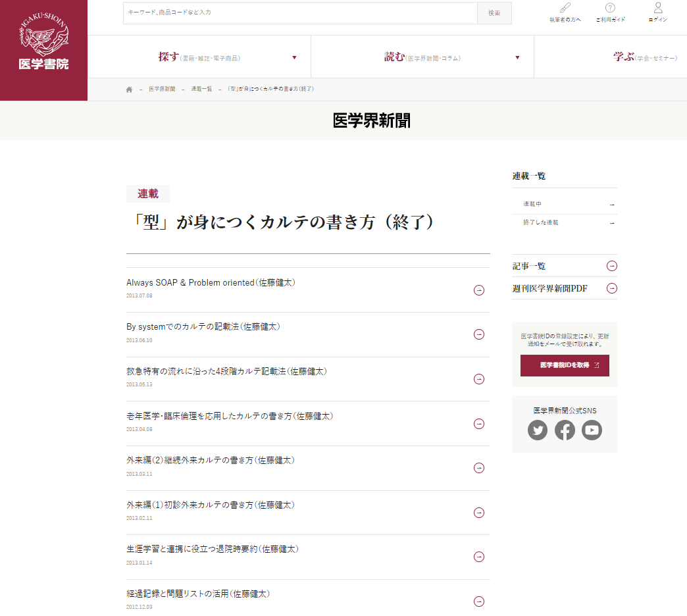Image resolution: width=687 pixels, height=616 pixels.
Task: Click arrow icon for 外来編(2) article
Action: pyautogui.click(x=479, y=468)
